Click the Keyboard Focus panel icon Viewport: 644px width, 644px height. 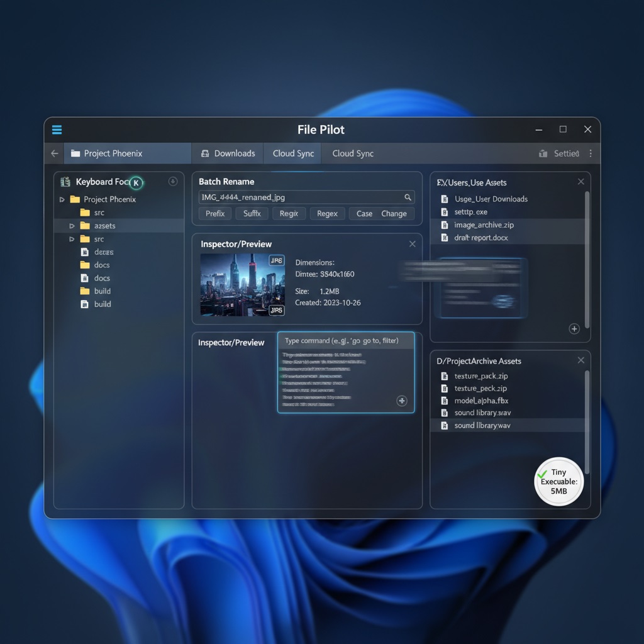65,182
